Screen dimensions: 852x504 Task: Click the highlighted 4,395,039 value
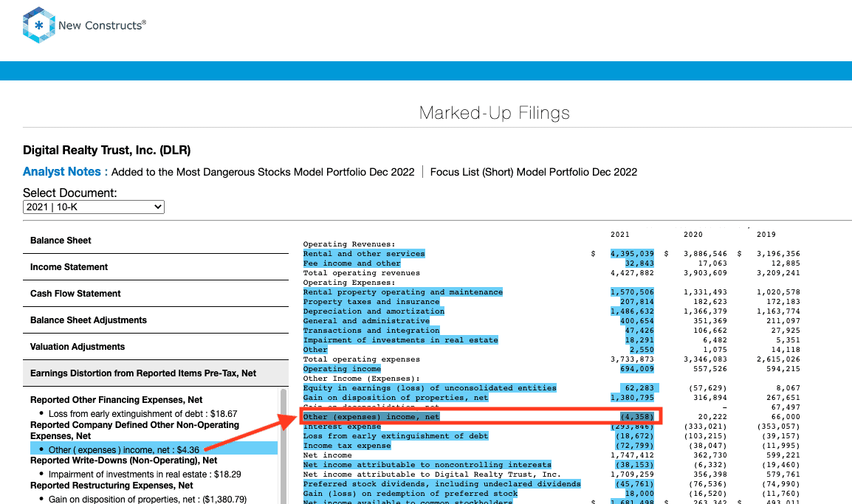pos(633,254)
